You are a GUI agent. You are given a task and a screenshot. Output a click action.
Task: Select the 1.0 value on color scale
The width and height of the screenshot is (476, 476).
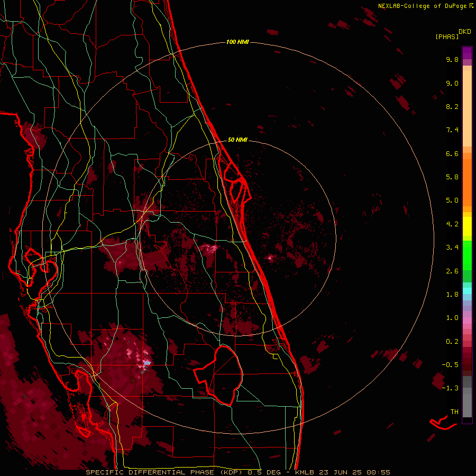(x=452, y=318)
